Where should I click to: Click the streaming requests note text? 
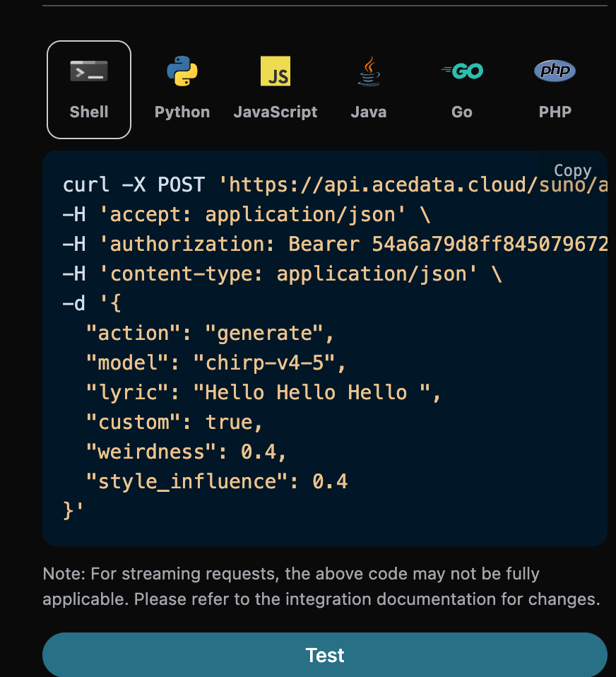point(321,587)
